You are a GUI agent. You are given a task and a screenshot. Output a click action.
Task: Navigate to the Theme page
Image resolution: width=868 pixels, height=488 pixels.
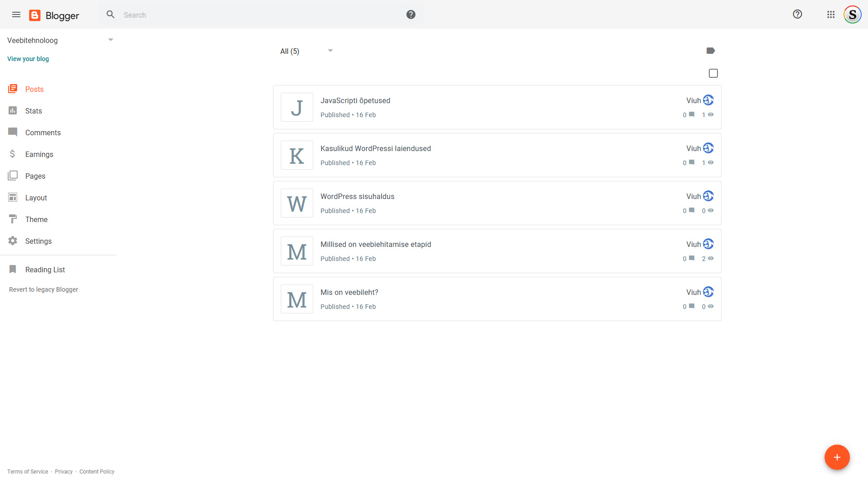pos(36,219)
